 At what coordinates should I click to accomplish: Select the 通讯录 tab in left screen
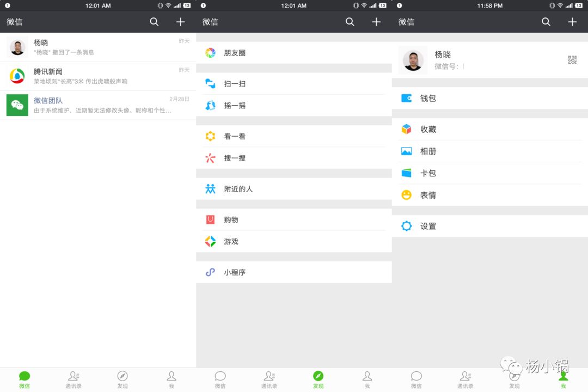coord(73,379)
